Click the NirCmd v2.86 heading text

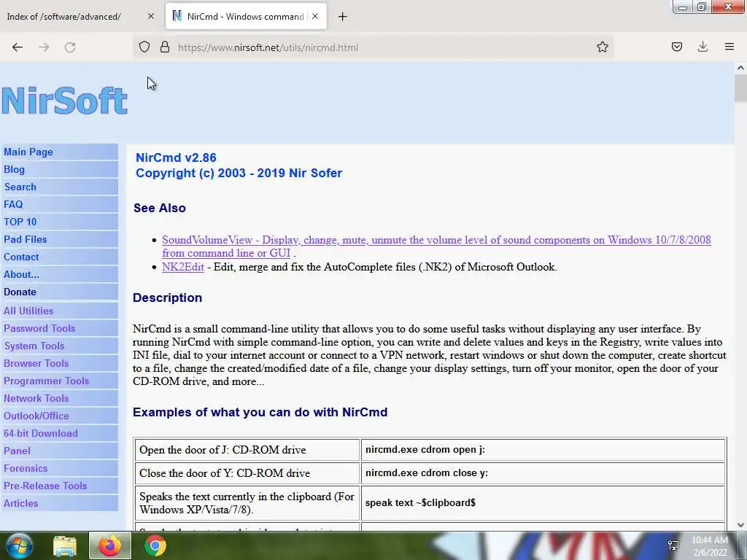tap(176, 157)
